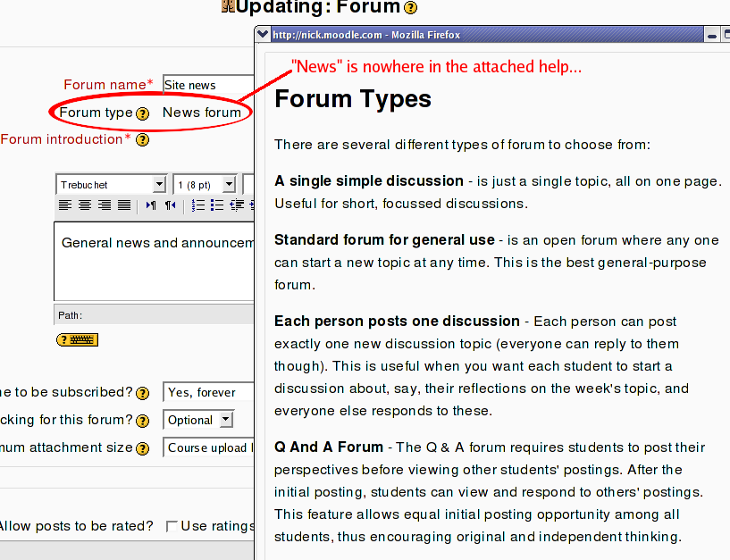Open the editor keyboard shortcuts help
Screen dimensions: 730x560
click(x=77, y=339)
